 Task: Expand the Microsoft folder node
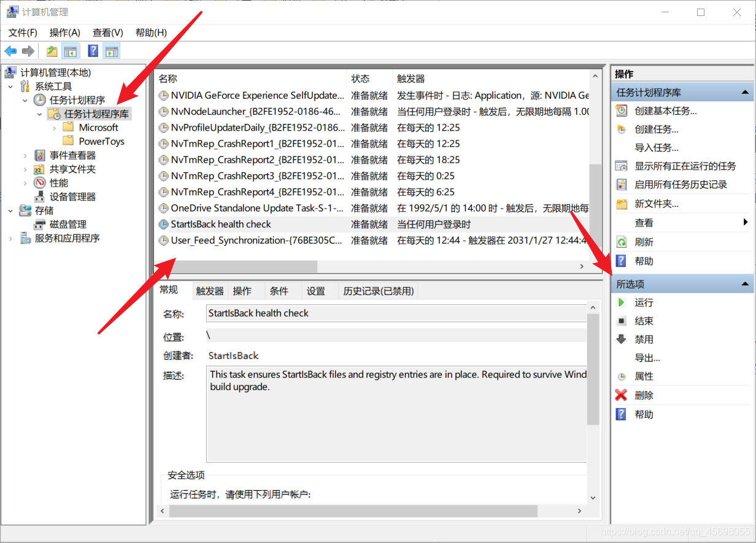(55, 128)
